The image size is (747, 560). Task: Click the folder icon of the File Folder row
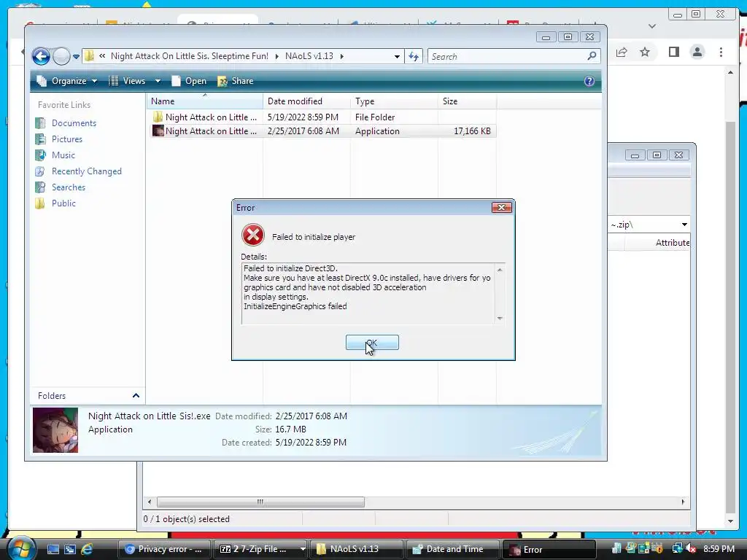158,117
